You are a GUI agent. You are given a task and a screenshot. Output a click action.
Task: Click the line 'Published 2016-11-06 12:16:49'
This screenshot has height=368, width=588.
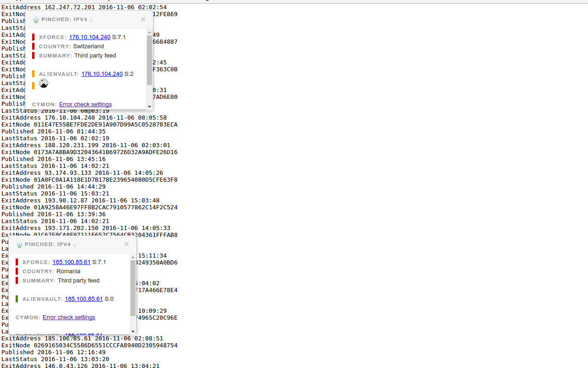pyautogui.click(x=53, y=352)
